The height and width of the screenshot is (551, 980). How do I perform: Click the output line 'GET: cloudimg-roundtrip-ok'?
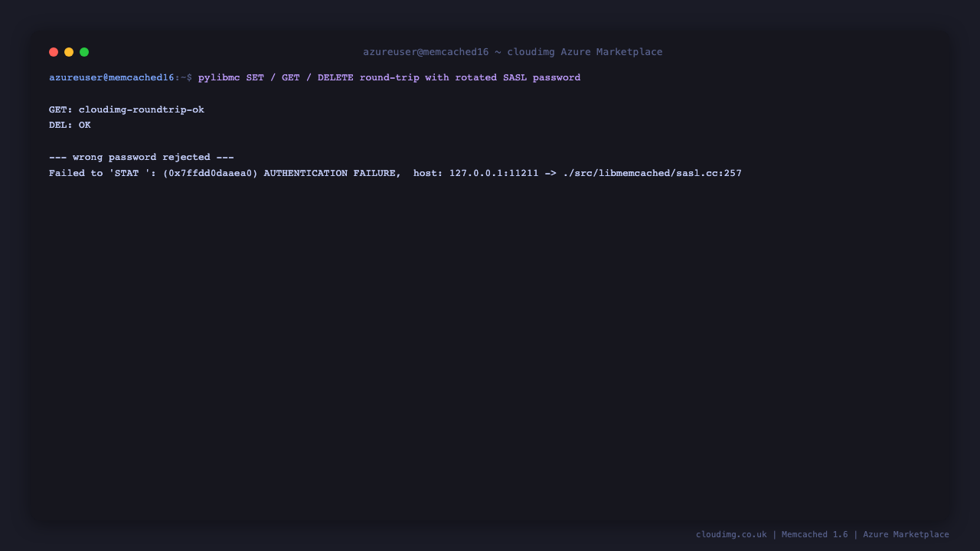click(126, 109)
